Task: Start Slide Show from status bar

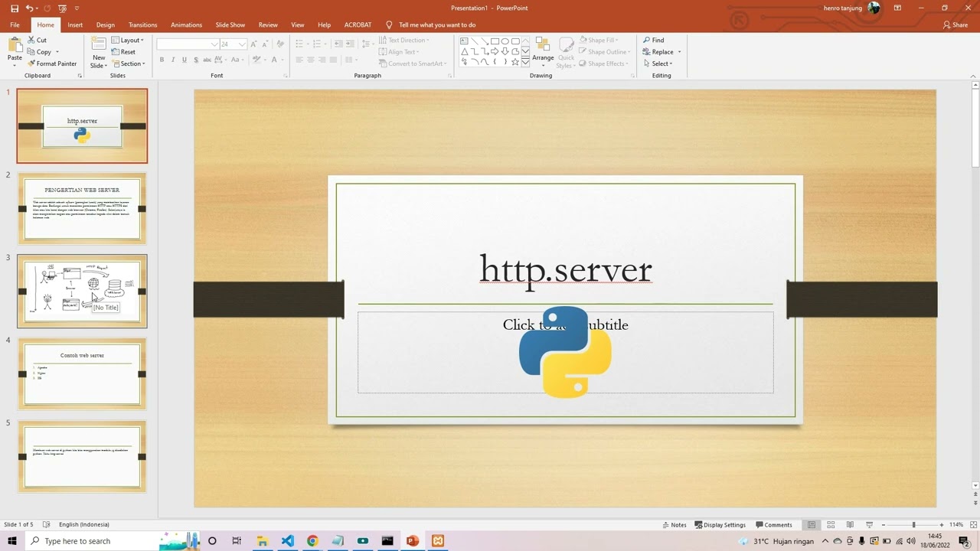Action: click(869, 525)
